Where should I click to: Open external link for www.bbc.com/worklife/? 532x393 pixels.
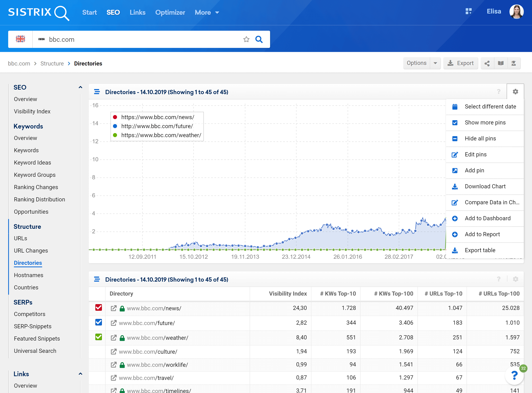(x=114, y=365)
